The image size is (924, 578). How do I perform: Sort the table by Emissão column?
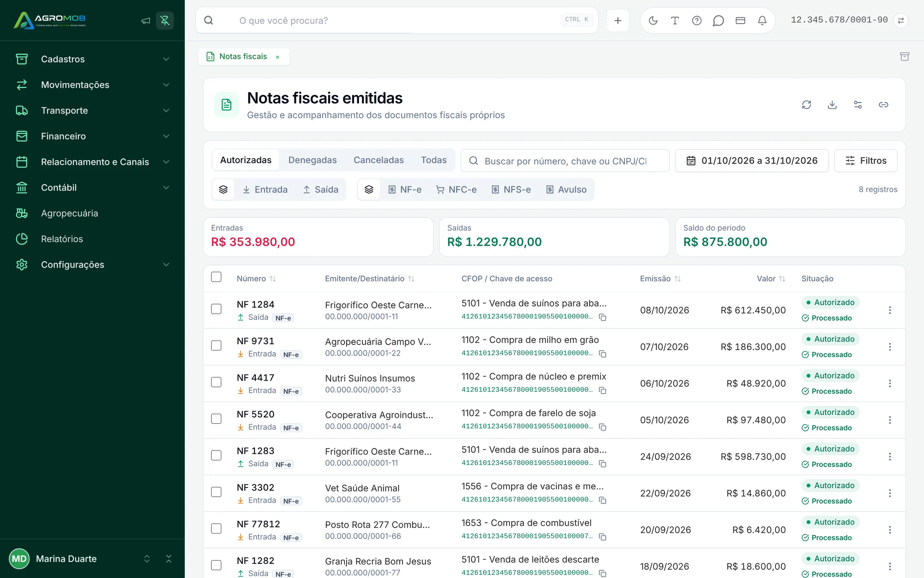pos(660,279)
